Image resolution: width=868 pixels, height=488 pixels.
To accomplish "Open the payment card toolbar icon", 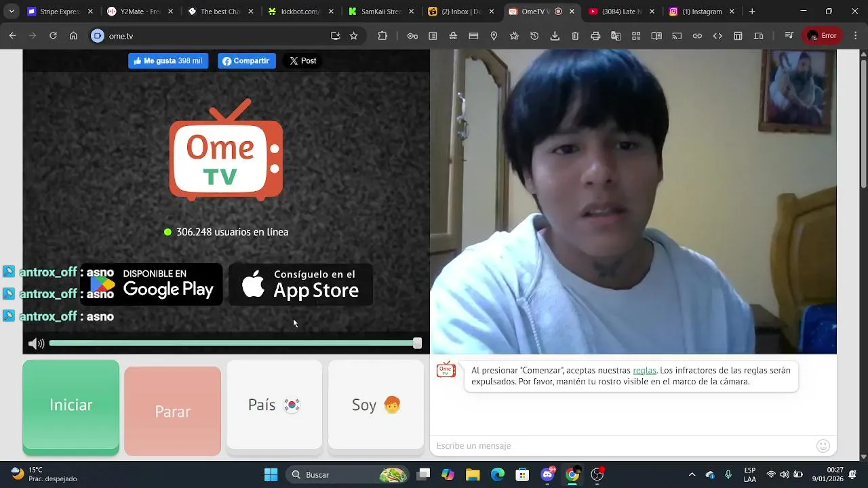I will click(x=473, y=36).
